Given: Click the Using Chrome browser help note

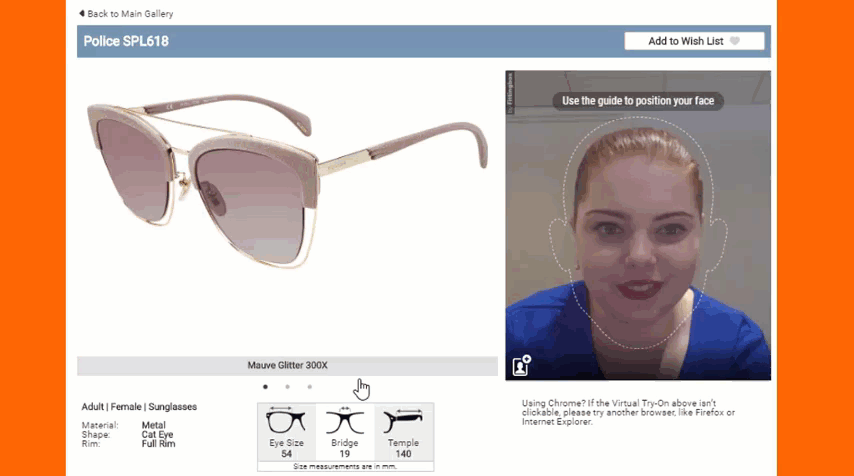Looking at the screenshot, I should (628, 412).
